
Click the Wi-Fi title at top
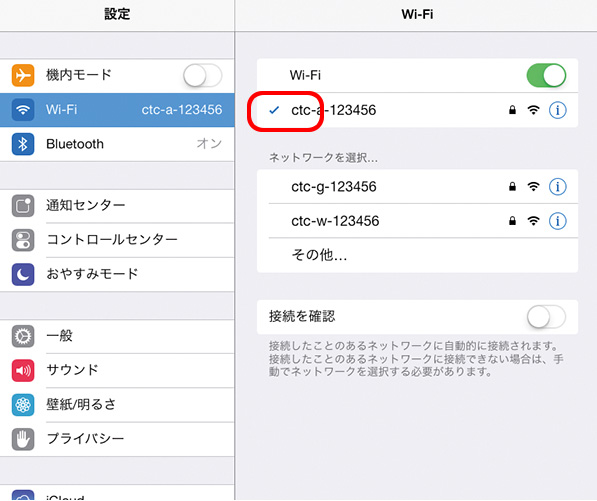[x=417, y=14]
